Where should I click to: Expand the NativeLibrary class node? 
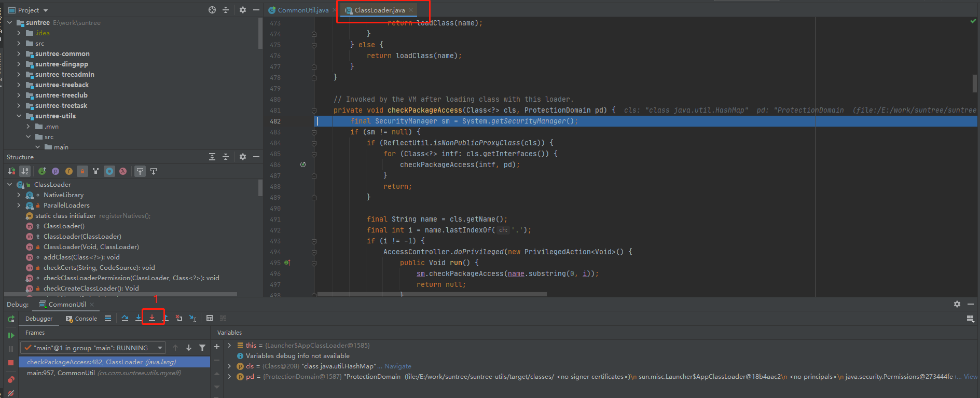point(19,195)
